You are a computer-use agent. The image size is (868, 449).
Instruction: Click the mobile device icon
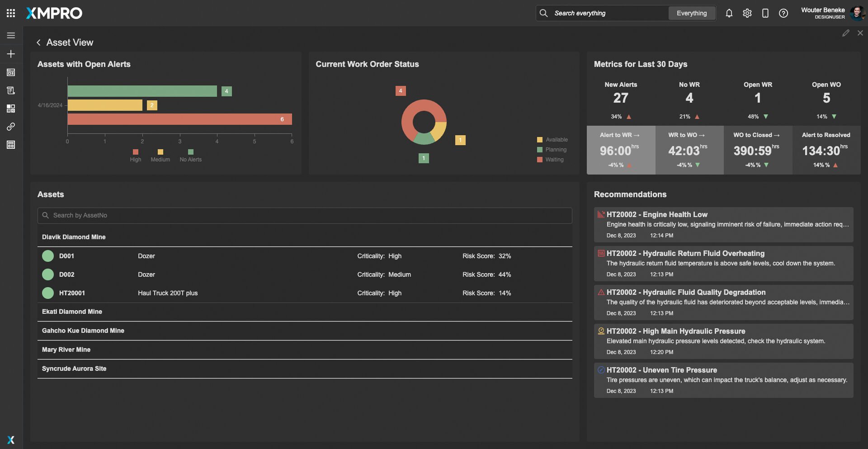tap(765, 13)
